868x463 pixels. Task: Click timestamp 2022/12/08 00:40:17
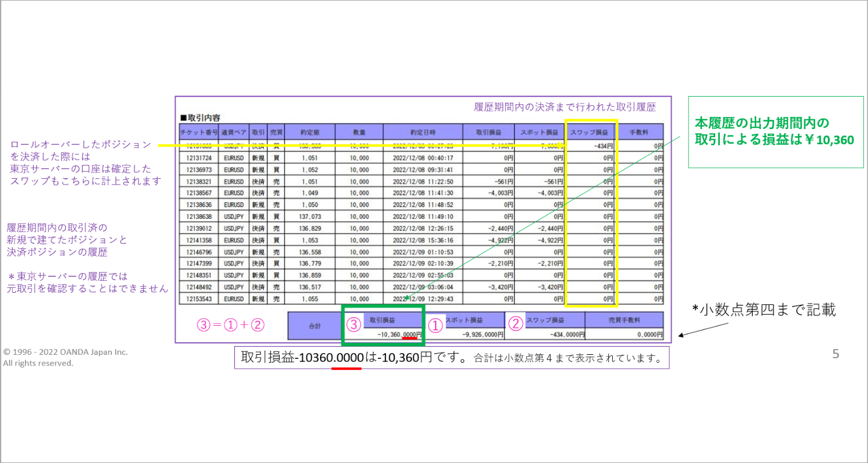[x=423, y=158]
